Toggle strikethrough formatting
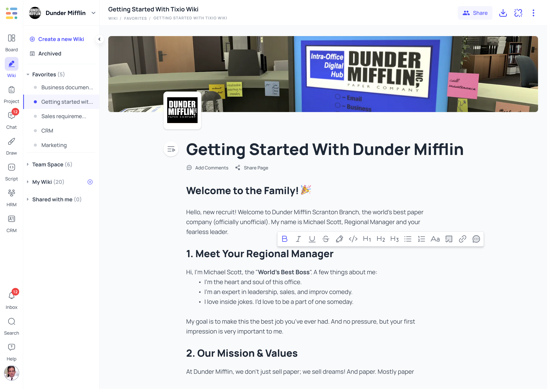 tap(326, 239)
